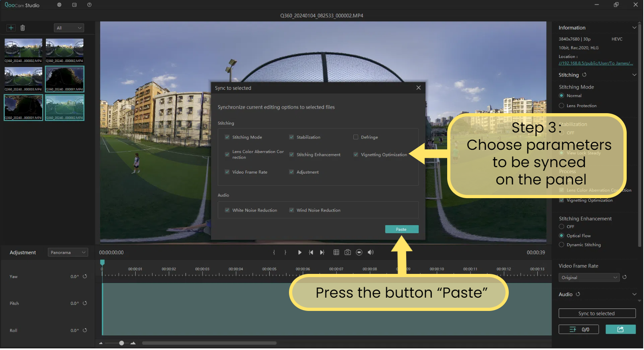Image resolution: width=644 pixels, height=350 pixels.
Task: Reset Yaw value with its reset icon
Action: click(x=85, y=277)
